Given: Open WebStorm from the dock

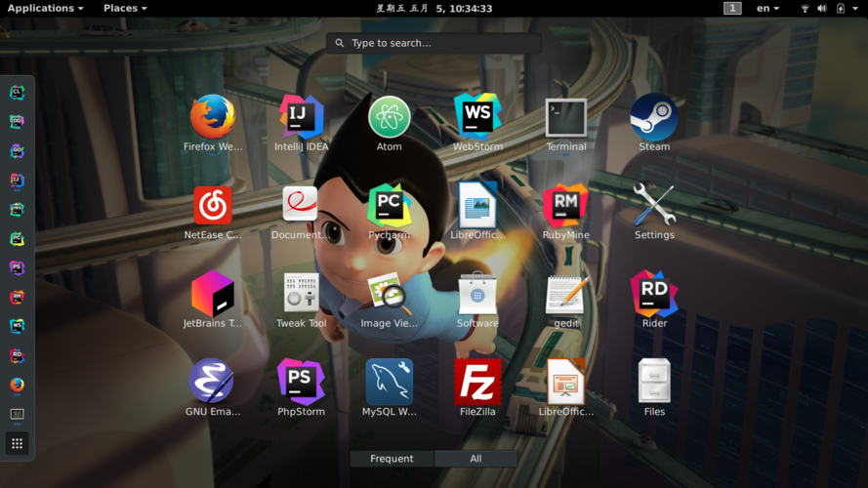Looking at the screenshot, I should [x=18, y=326].
